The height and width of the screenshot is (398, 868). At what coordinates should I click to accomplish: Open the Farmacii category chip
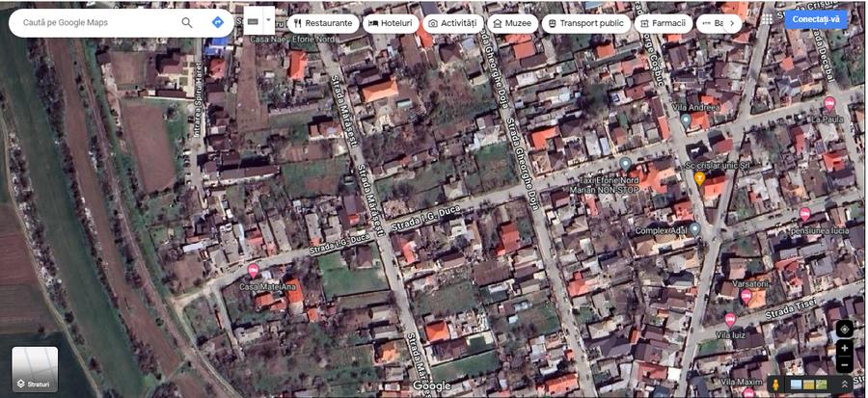pos(664,23)
